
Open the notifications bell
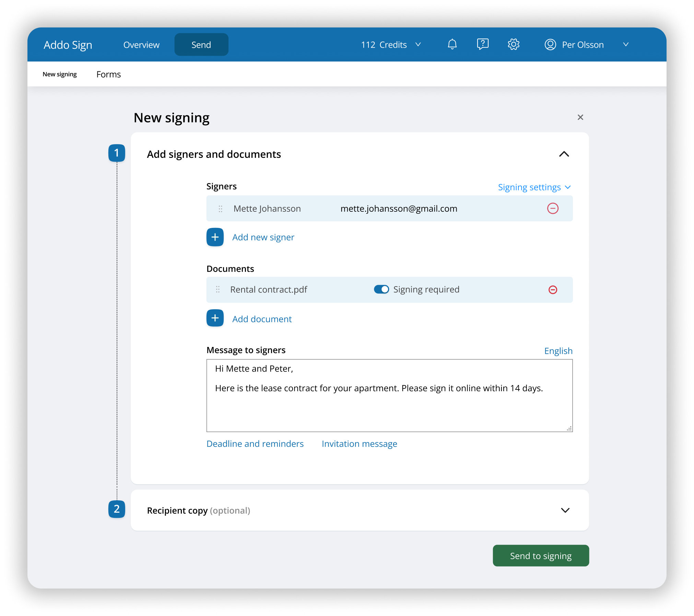coord(452,45)
